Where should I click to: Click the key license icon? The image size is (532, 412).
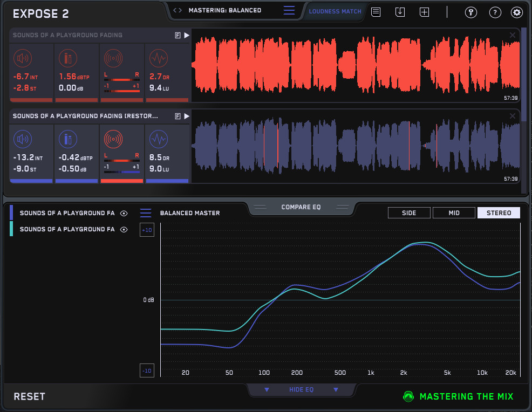(471, 13)
